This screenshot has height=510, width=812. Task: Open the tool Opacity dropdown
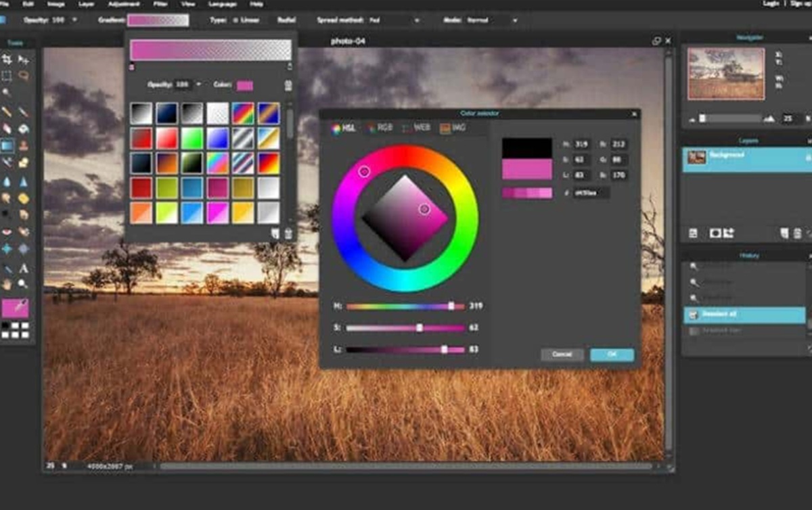[x=74, y=20]
